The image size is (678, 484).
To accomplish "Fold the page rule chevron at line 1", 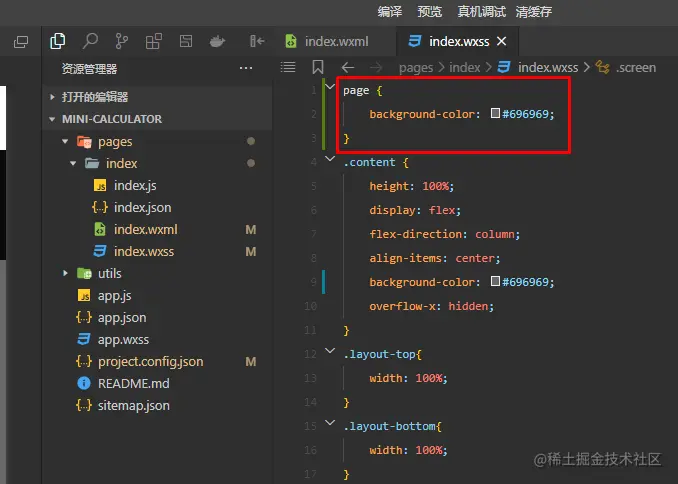I will [x=330, y=87].
